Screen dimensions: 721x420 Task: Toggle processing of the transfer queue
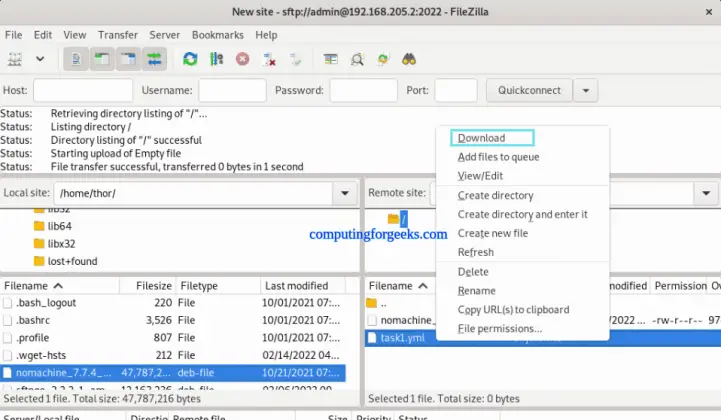pos(216,59)
